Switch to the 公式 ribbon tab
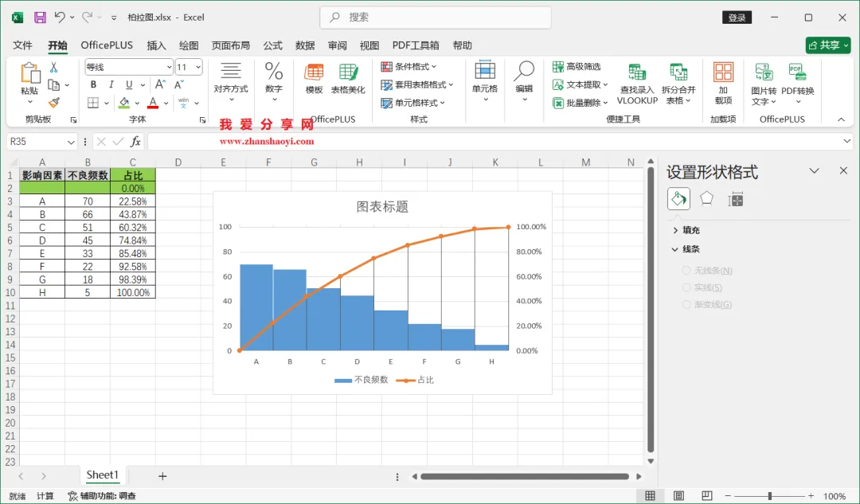 tap(272, 45)
